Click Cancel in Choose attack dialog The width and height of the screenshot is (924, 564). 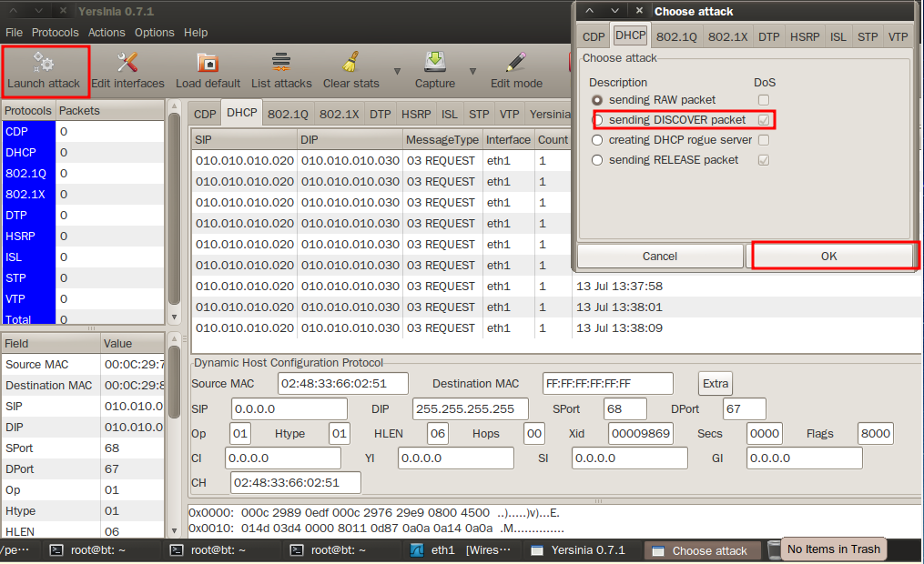pos(660,257)
